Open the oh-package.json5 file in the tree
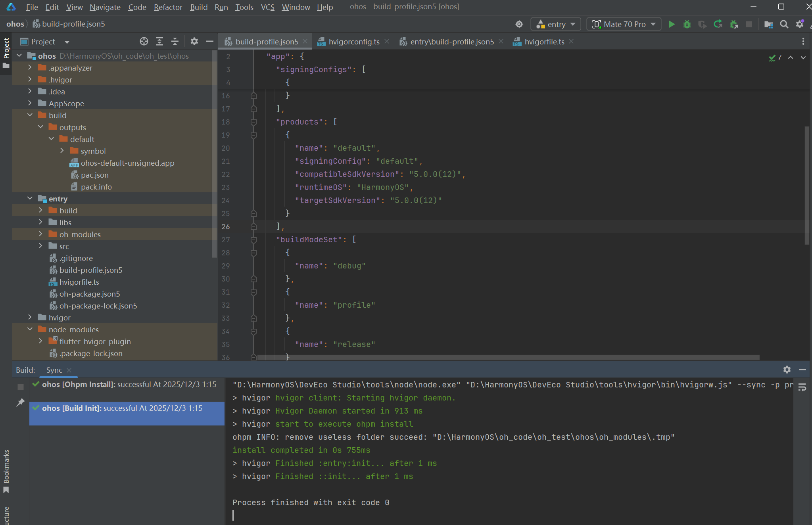 pyautogui.click(x=90, y=294)
